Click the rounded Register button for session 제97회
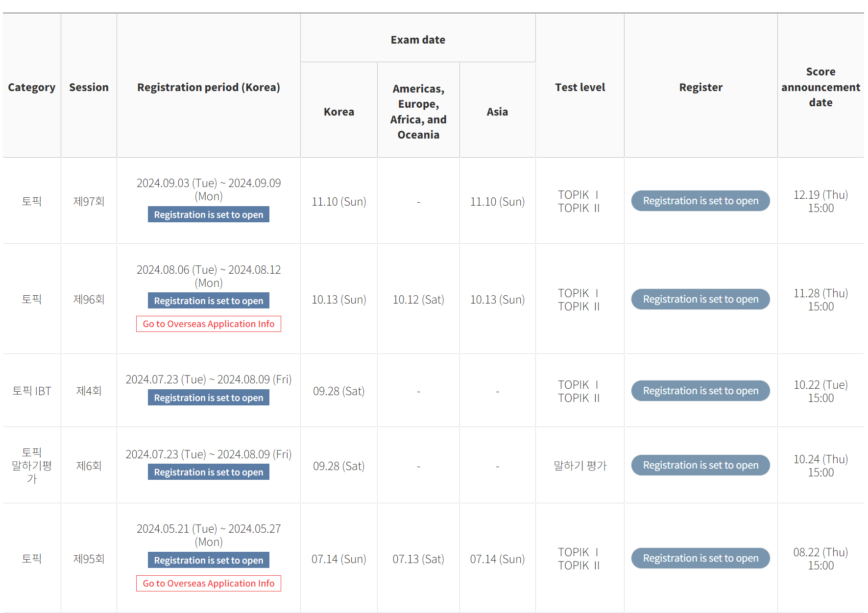The width and height of the screenshot is (868, 613). coord(700,201)
